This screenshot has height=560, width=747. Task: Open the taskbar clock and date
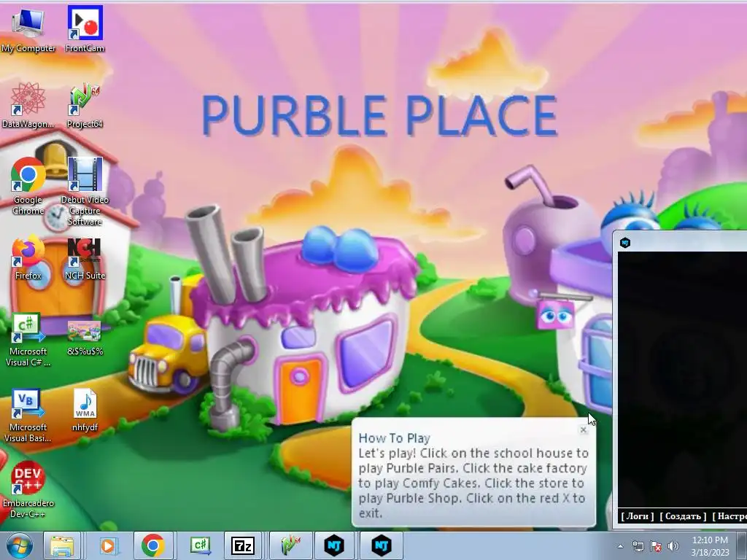pos(710,546)
